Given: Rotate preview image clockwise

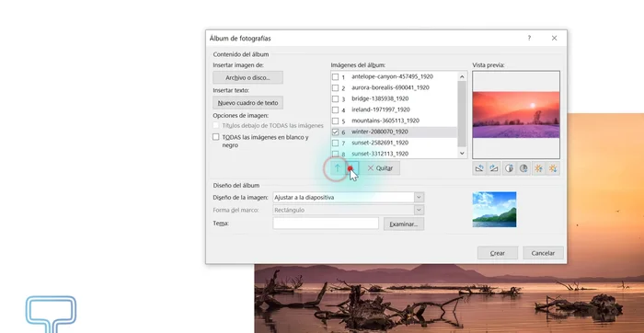Looking at the screenshot, I should pyautogui.click(x=494, y=168).
